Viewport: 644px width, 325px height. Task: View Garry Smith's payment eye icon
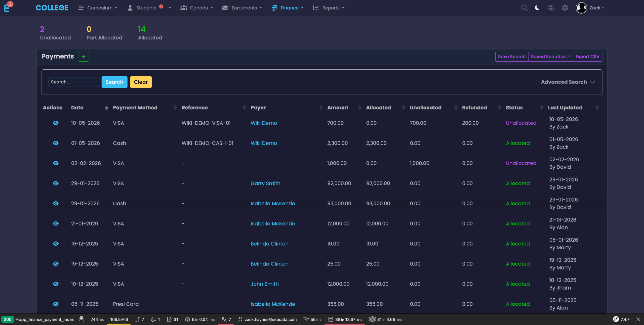point(56,183)
